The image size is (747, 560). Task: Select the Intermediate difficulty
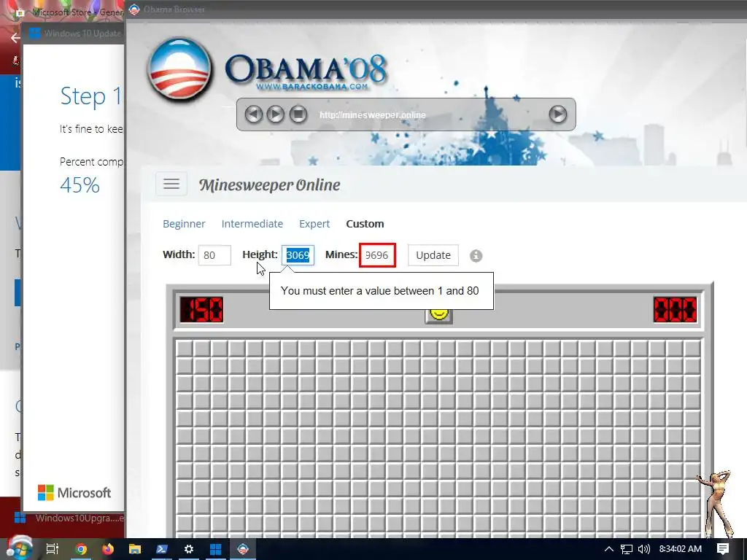coord(252,224)
